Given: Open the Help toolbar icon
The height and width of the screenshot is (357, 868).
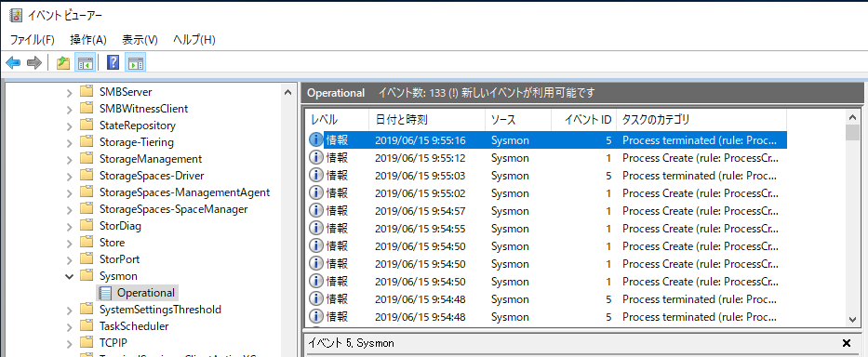Looking at the screenshot, I should point(113,62).
